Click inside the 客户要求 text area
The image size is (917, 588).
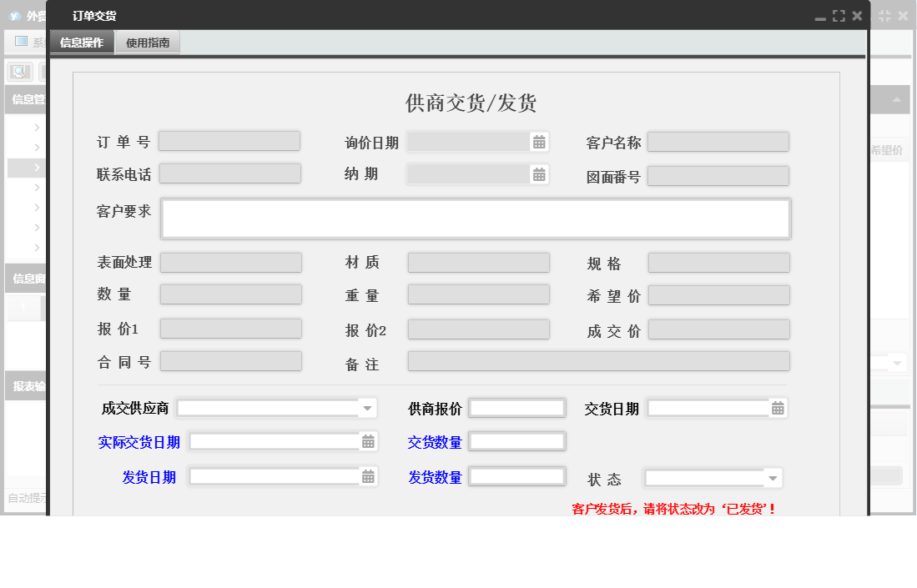[x=476, y=218]
